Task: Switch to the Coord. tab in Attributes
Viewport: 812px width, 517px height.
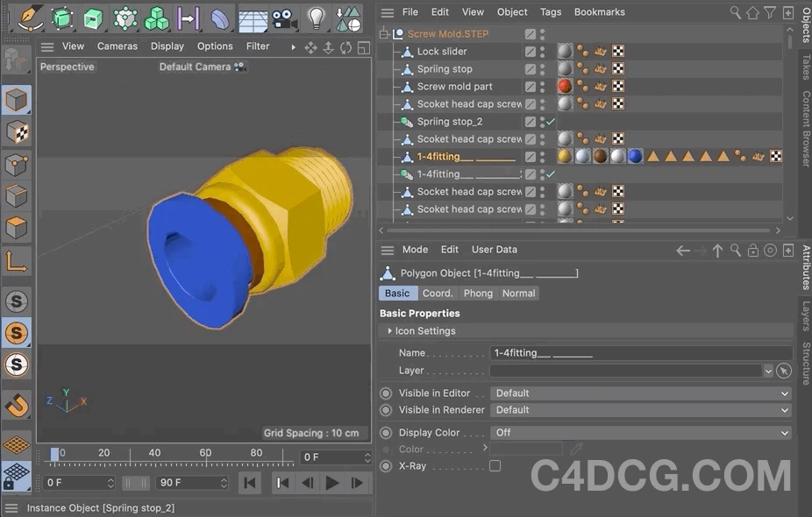Action: tap(437, 293)
